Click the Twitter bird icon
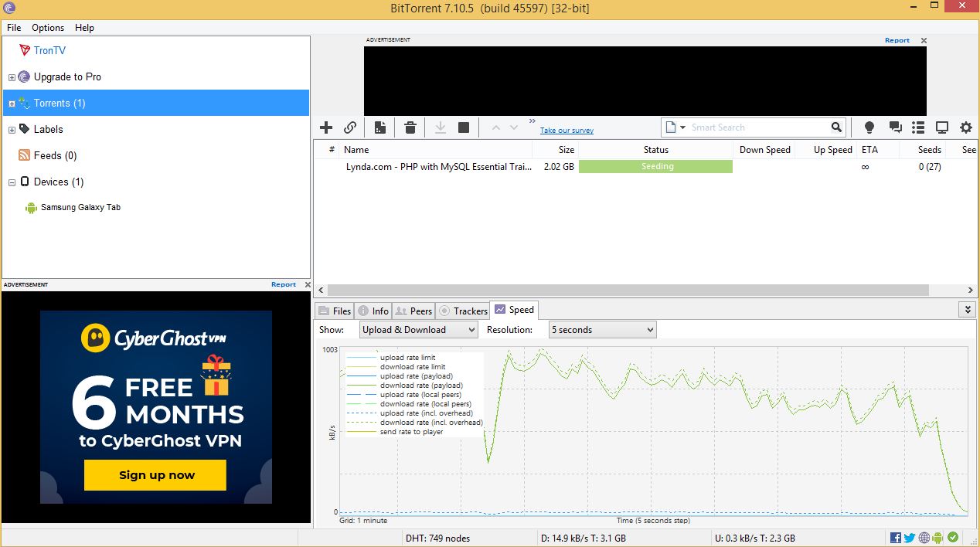 click(910, 538)
